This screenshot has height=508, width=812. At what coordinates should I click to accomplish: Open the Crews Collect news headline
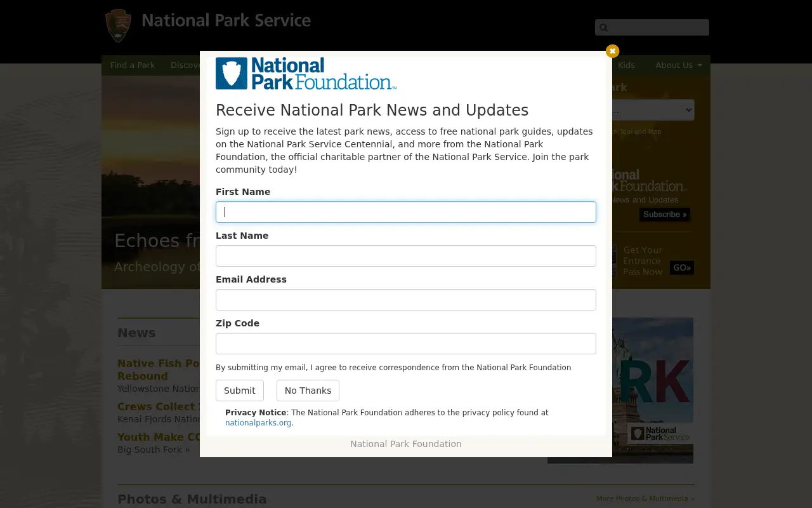(159, 406)
